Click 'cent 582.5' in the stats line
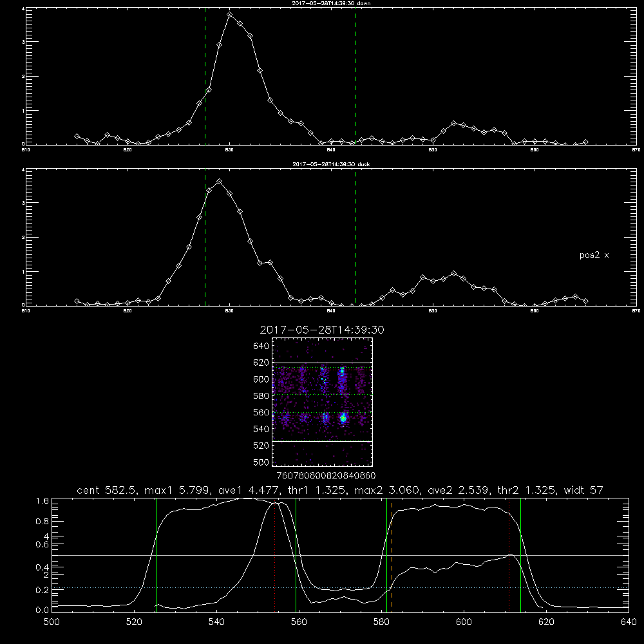The height and width of the screenshot is (644, 644). (x=107, y=490)
